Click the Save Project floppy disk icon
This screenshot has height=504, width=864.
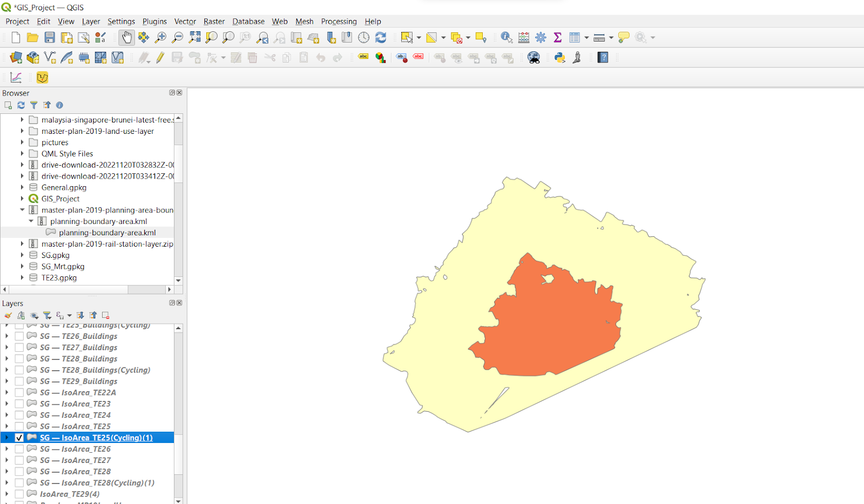50,37
